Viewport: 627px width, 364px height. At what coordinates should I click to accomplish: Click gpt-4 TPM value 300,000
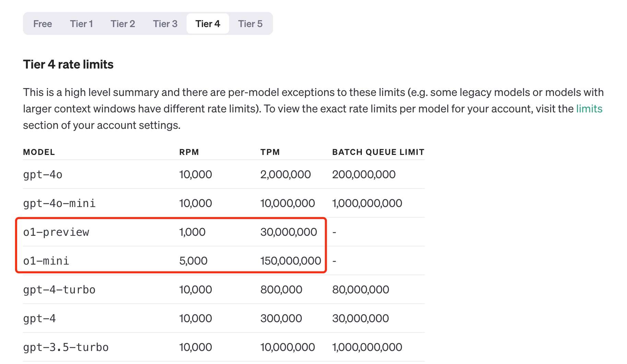pos(281,318)
